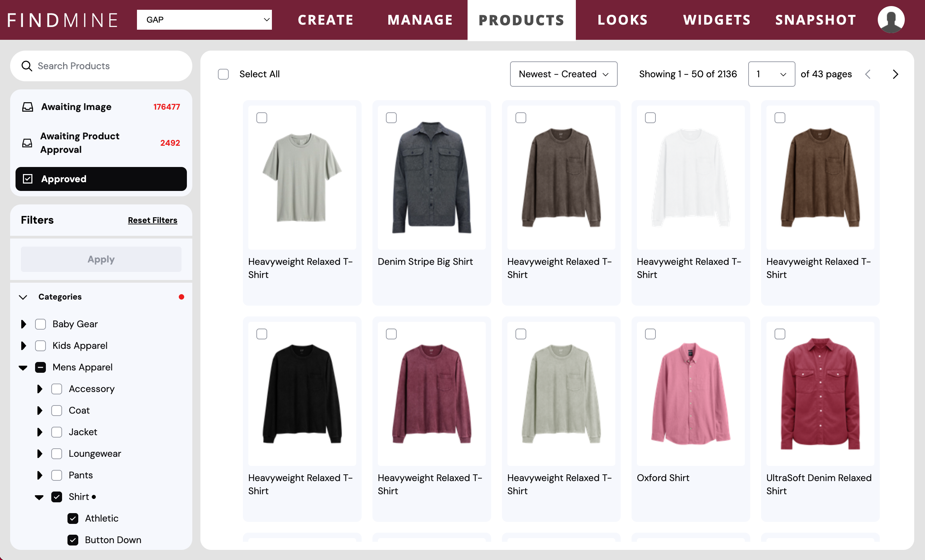Click the red dot beside Categories
Screen dimensions: 925x560
click(x=181, y=297)
